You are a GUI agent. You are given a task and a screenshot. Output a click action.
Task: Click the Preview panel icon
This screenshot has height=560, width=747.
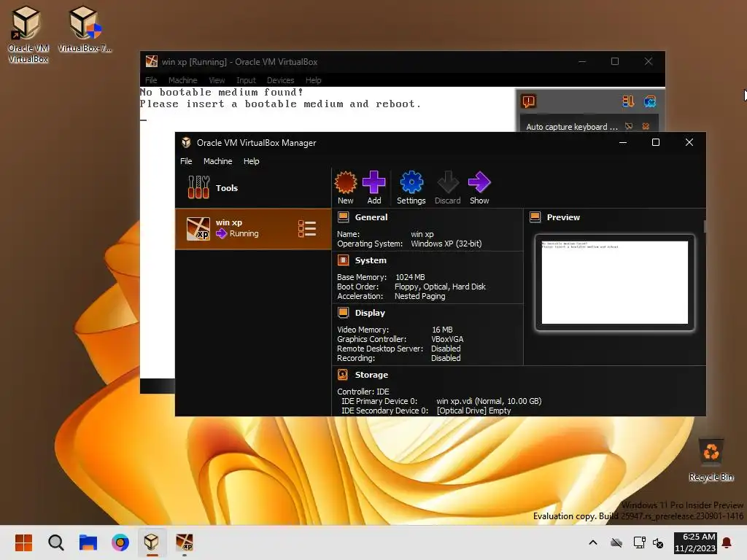pos(535,217)
